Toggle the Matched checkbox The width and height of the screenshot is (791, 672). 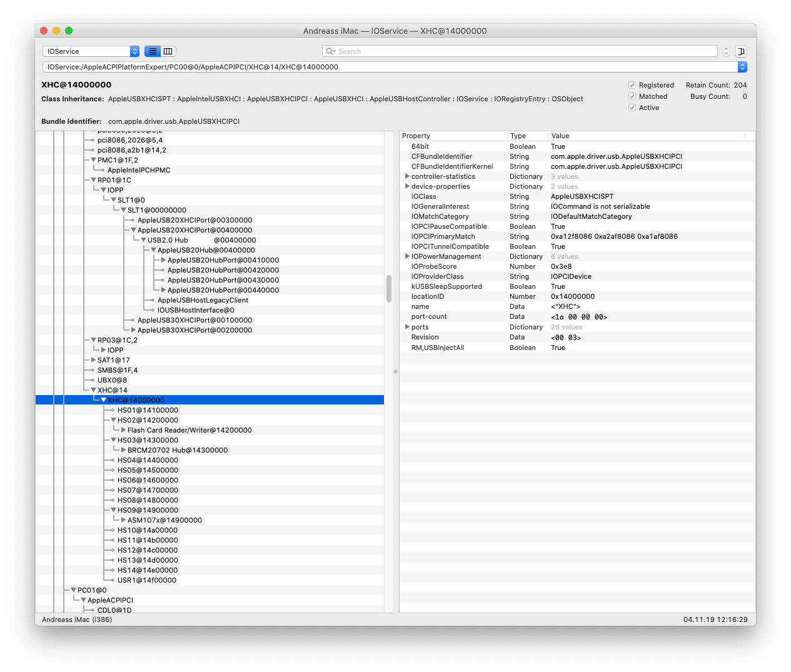(632, 96)
